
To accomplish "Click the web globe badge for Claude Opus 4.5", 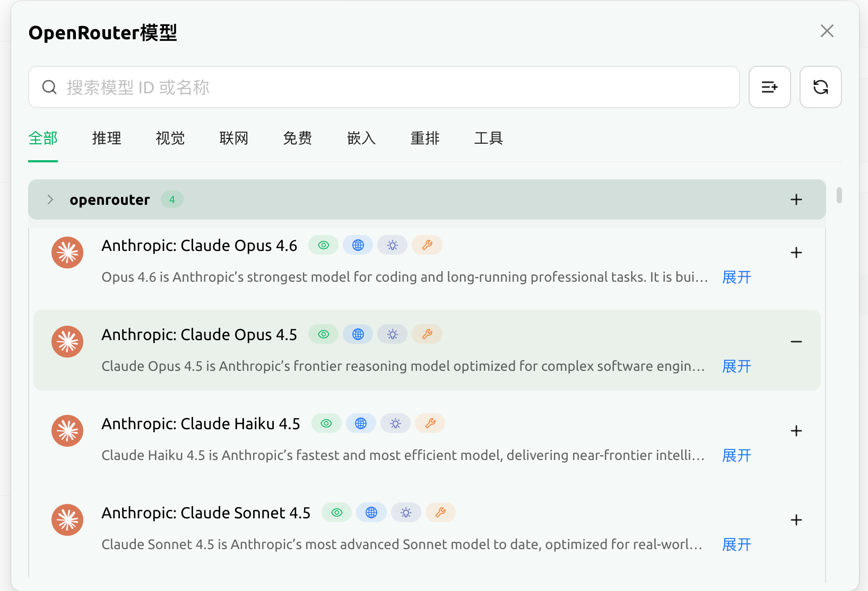I will (358, 334).
